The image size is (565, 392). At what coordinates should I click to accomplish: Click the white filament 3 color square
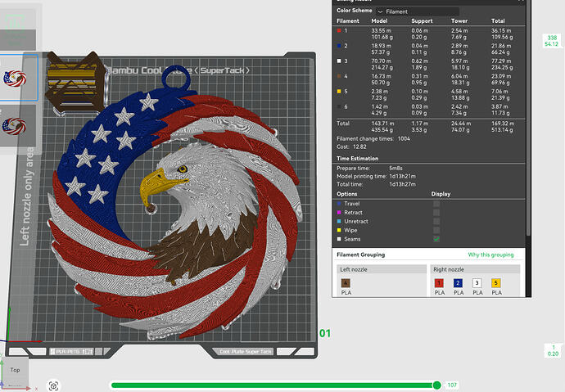click(x=339, y=61)
